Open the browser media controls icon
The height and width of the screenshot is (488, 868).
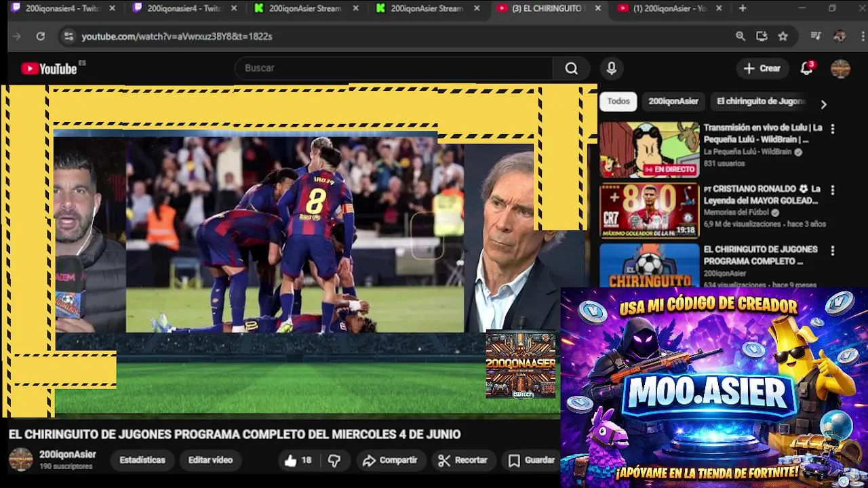click(816, 36)
